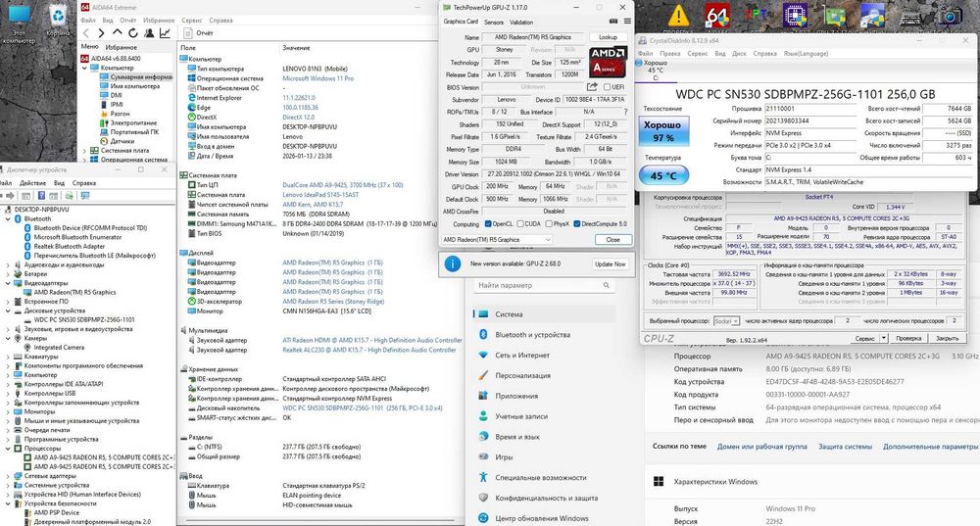Toggle the DirectCompute 5.0 checkbox

coord(577,223)
